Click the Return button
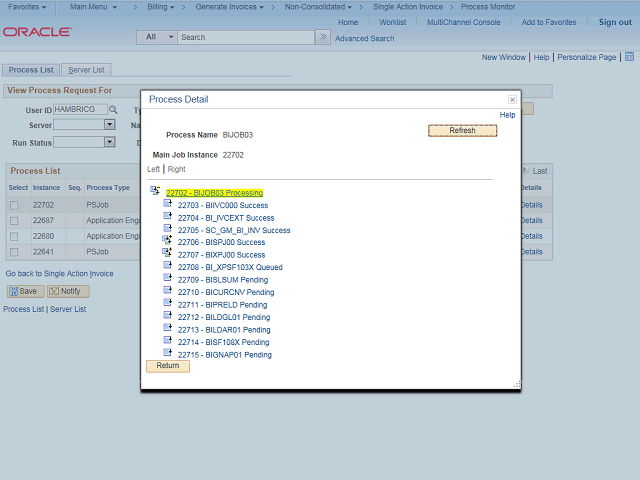640x480 pixels. [x=167, y=366]
